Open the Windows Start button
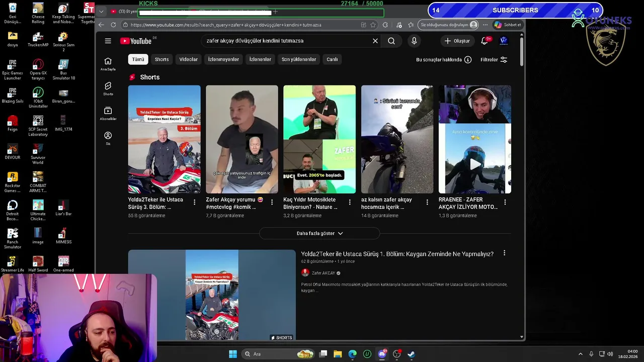The image size is (644, 362). (232, 354)
